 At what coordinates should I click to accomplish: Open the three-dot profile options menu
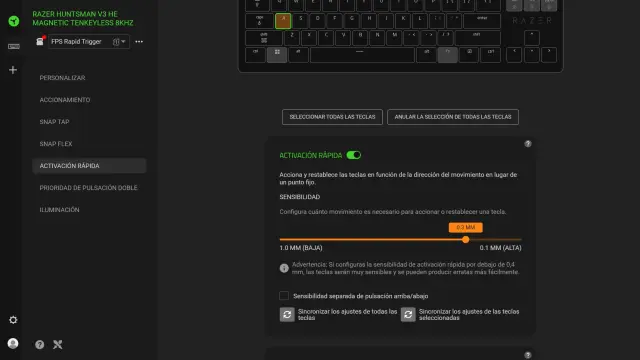(139, 42)
